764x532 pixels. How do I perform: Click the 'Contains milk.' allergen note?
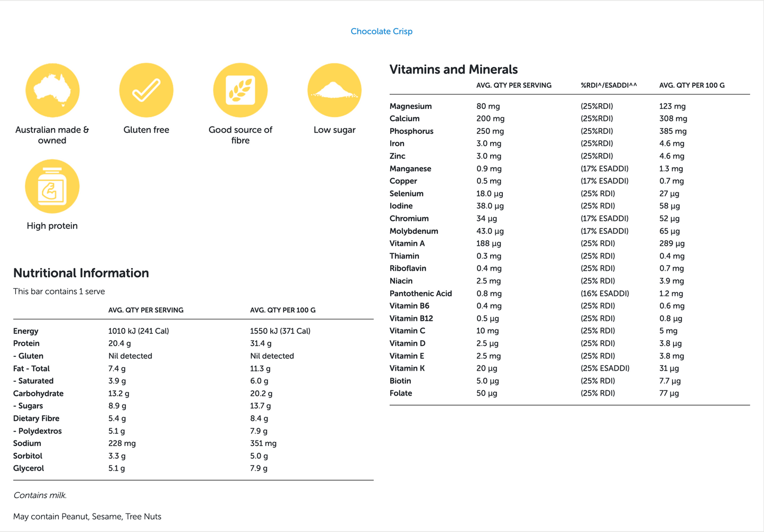(x=40, y=496)
